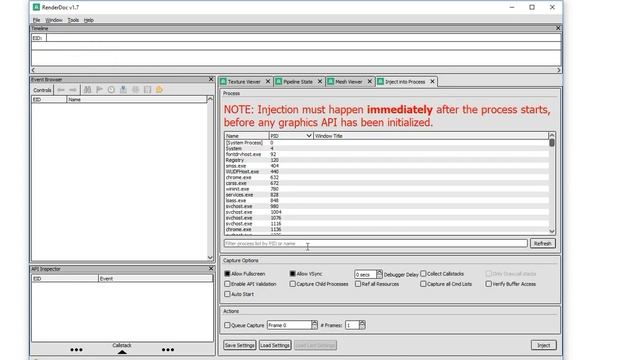Click the RenderDoc logo in the title bar

tap(36, 7)
